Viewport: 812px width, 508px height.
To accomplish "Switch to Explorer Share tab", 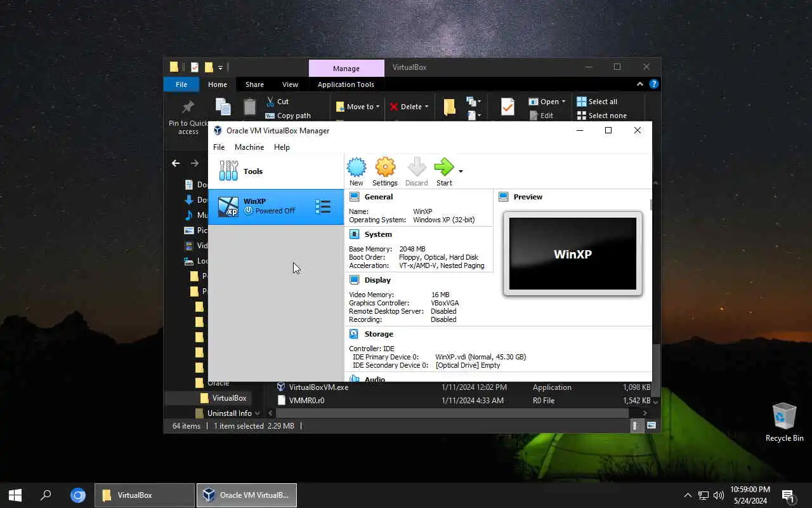I will [254, 84].
